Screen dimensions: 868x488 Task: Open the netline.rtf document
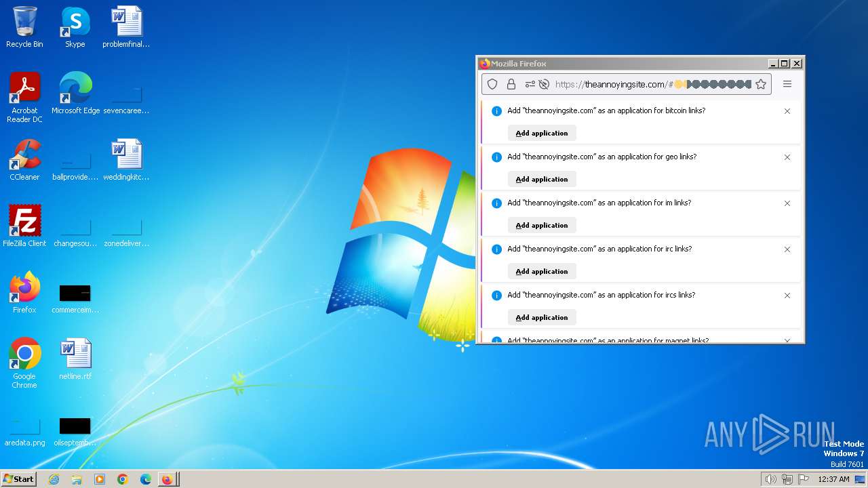tap(75, 359)
